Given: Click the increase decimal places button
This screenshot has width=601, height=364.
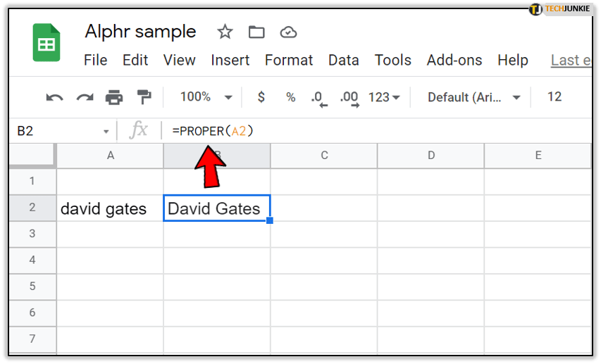Looking at the screenshot, I should pos(349,98).
